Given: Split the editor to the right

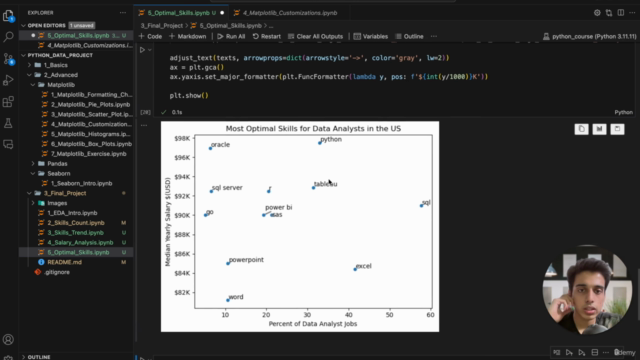Looking at the screenshot, I should (620, 13).
